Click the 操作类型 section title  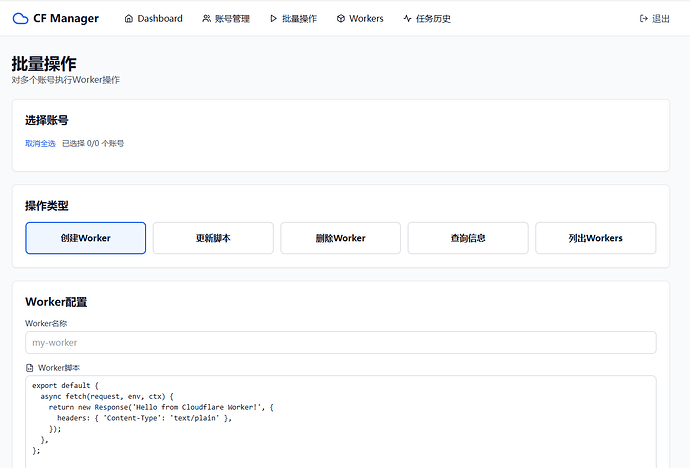(47, 206)
